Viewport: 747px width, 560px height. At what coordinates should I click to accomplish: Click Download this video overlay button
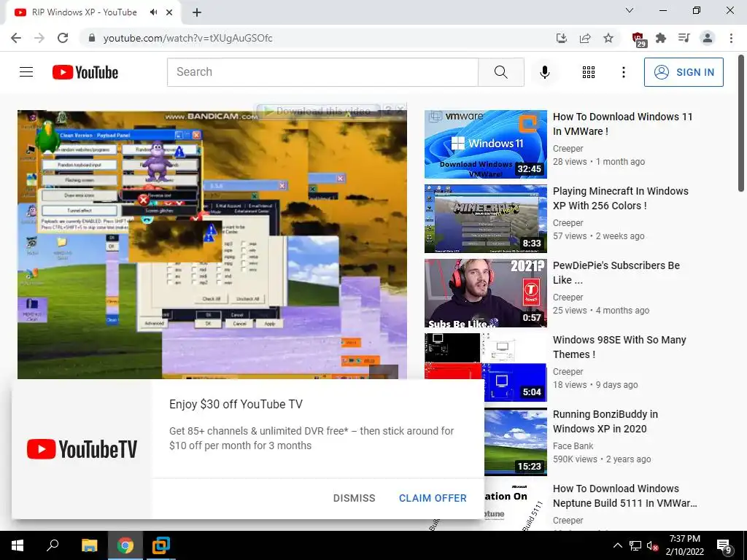click(318, 111)
